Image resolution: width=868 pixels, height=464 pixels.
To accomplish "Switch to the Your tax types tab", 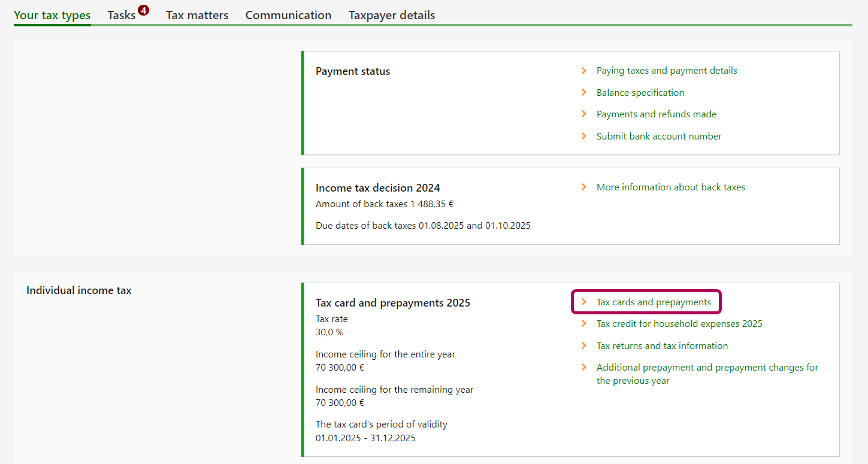I will pos(52,16).
